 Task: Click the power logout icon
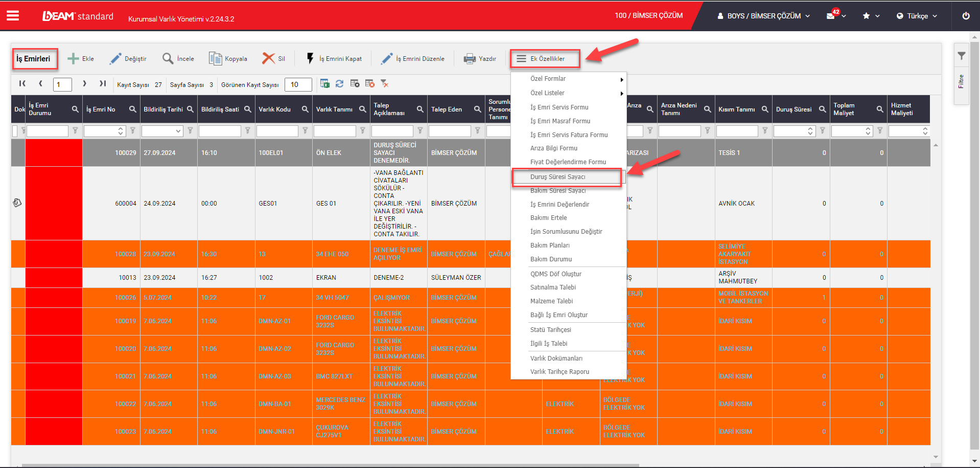966,16
